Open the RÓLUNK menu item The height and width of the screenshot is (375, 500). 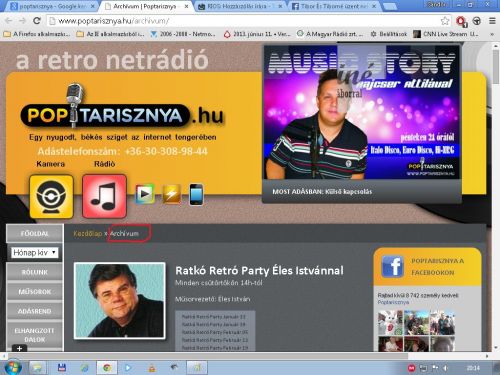point(34,272)
